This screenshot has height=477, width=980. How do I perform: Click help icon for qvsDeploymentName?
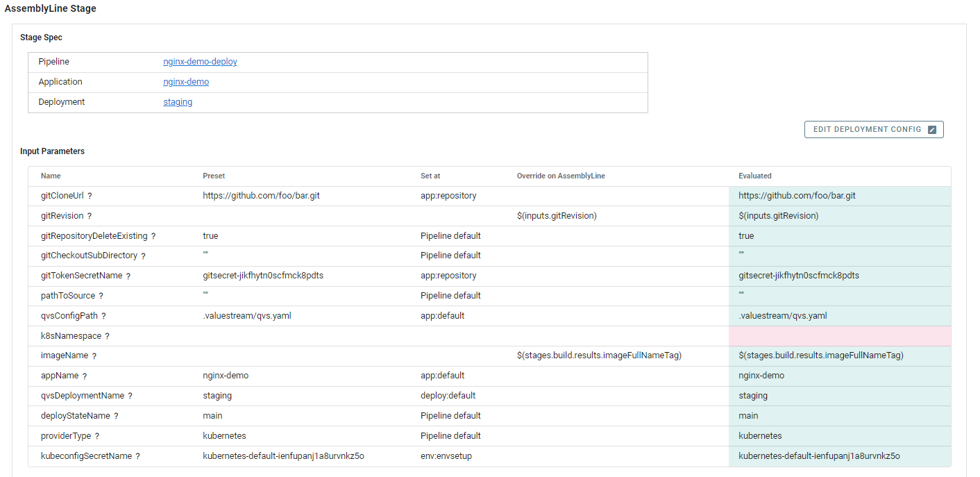(x=130, y=396)
